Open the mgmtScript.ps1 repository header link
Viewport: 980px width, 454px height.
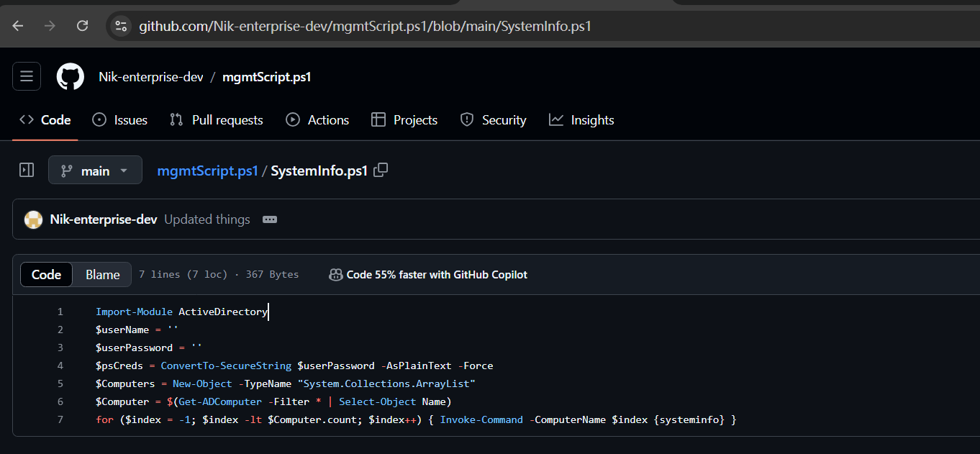267,77
